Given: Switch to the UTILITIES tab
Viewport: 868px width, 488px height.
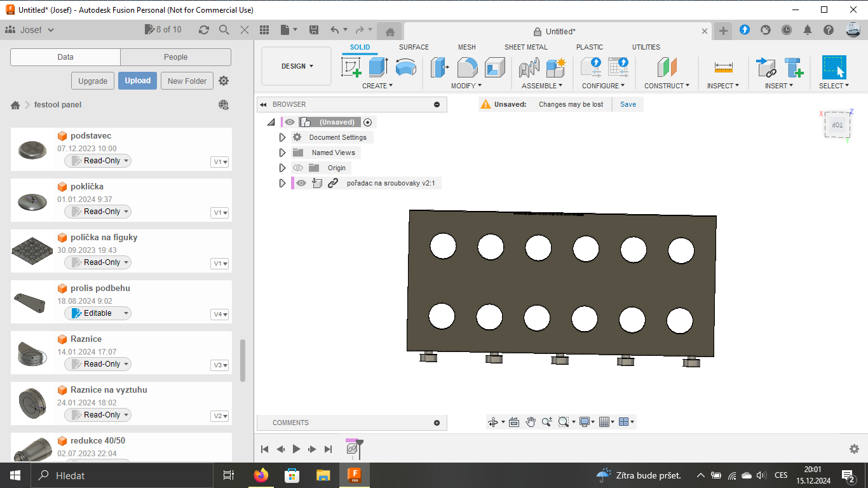Looking at the screenshot, I should 646,47.
